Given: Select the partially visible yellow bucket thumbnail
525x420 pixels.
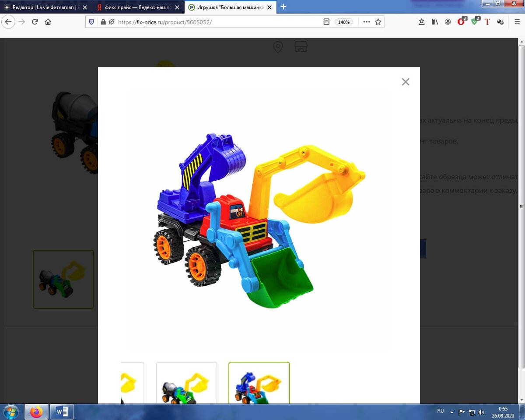Looking at the screenshot, I should [x=133, y=383].
